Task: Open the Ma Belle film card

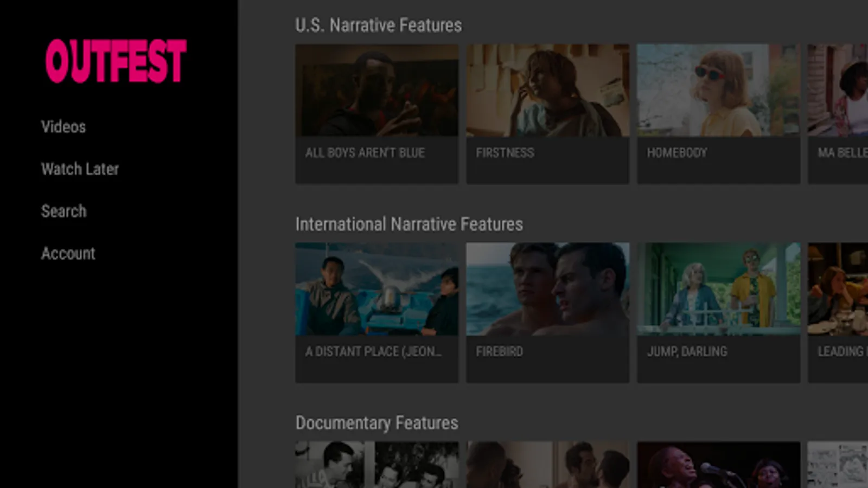Action: [x=838, y=114]
